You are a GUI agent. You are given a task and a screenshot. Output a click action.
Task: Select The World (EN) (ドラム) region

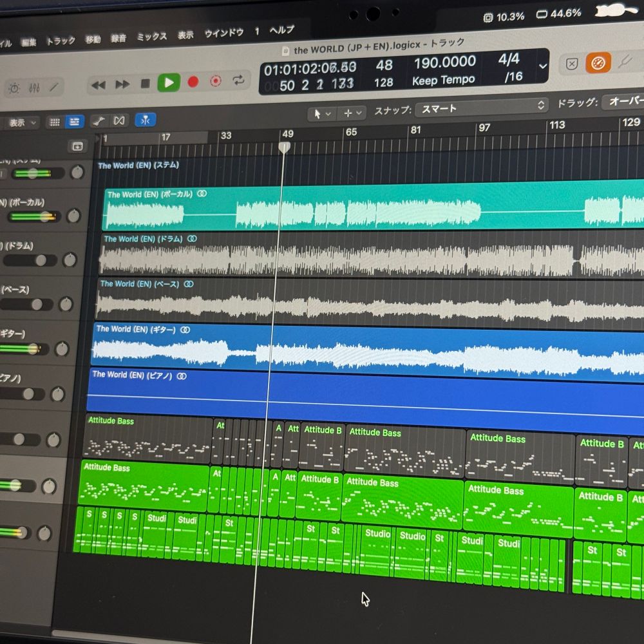tap(372, 256)
